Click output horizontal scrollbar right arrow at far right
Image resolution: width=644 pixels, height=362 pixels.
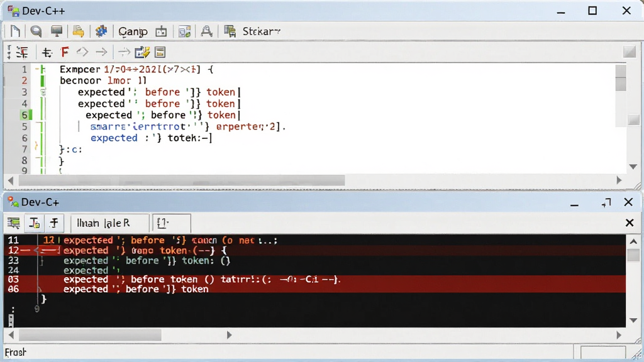(619, 336)
